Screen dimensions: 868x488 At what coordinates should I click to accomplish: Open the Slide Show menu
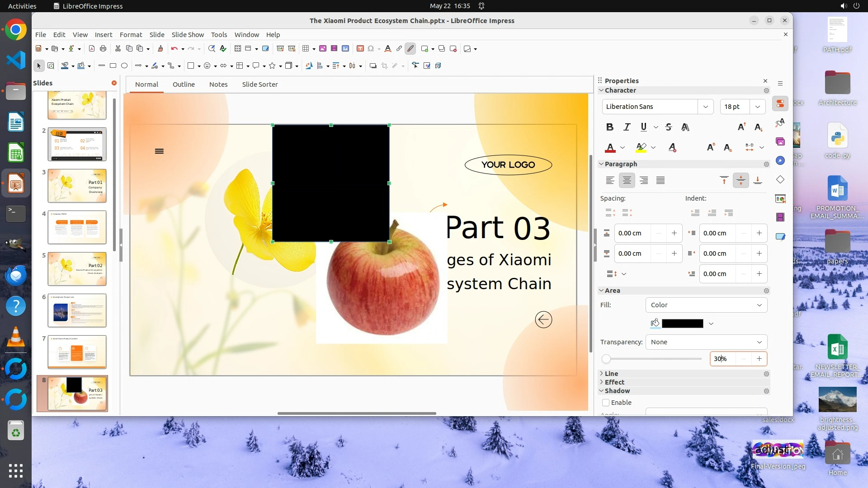point(188,34)
